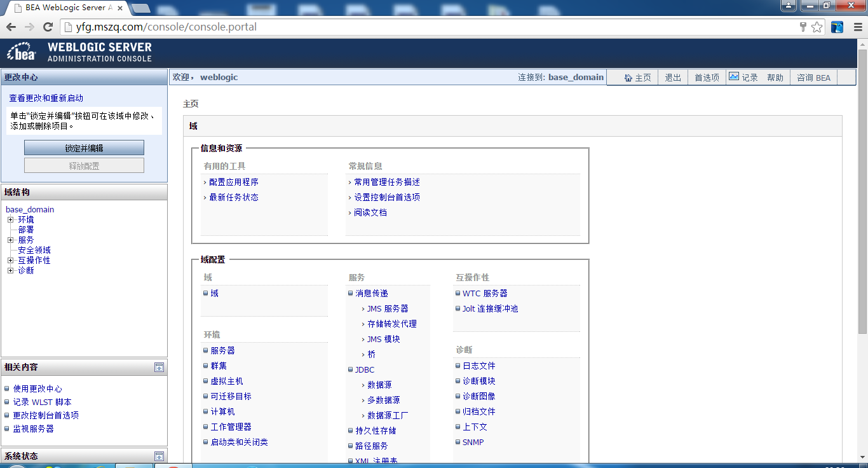868x468 pixels.
Task: Bookmark page with the star icon
Action: pyautogui.click(x=817, y=27)
